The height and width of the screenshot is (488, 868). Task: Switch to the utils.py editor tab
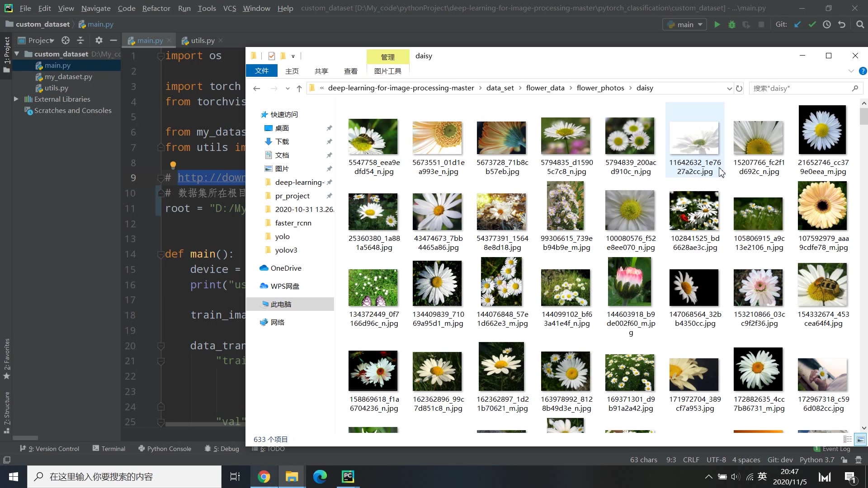coord(202,41)
